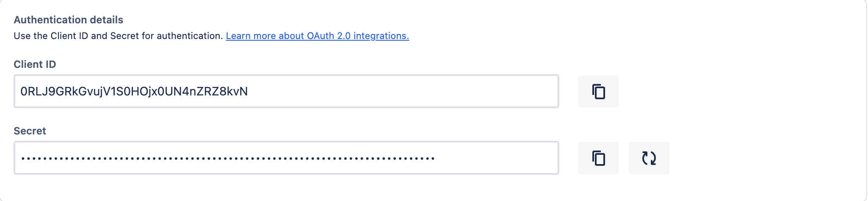868x201 pixels.
Task: Select the Client ID field label
Action: click(35, 64)
